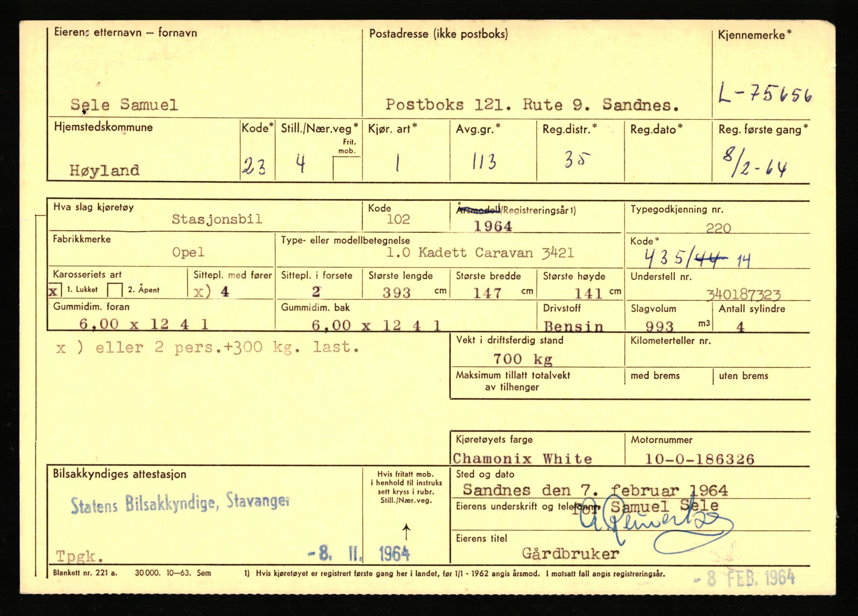This screenshot has height=616, width=858.
Task: Click the chassis number 340187323
Action: pyautogui.click(x=744, y=295)
